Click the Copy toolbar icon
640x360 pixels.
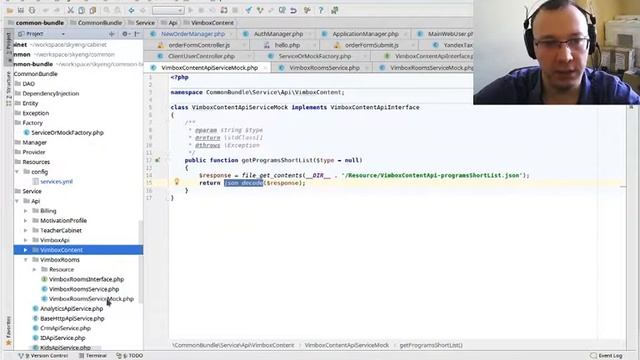pyautogui.click(x=81, y=11)
